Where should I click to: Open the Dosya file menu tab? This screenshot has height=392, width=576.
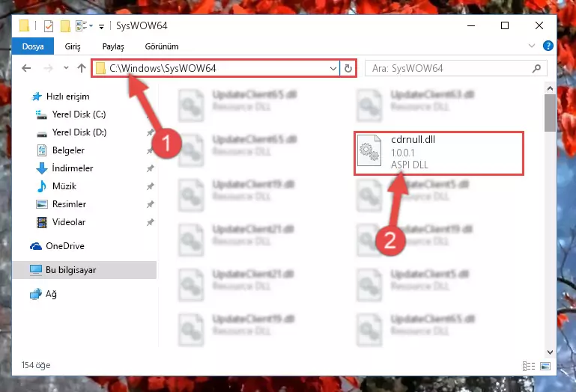pyautogui.click(x=33, y=46)
